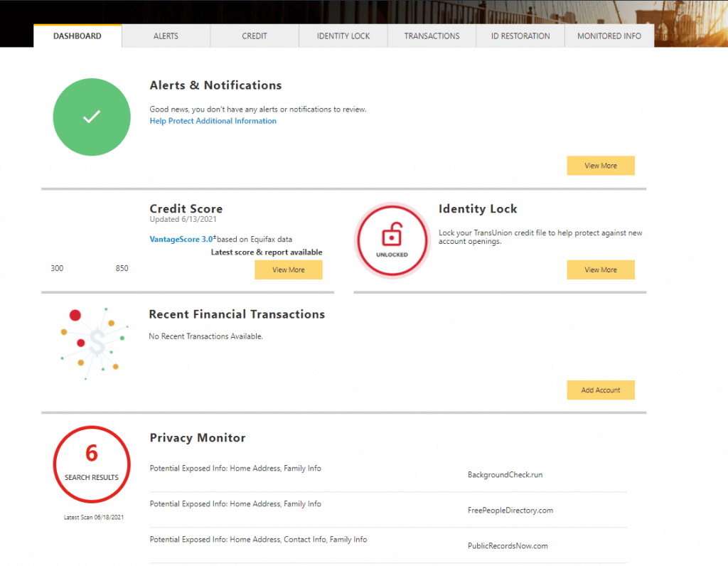Image resolution: width=728 pixels, height=566 pixels.
Task: Open the Transactions tab
Action: [432, 36]
